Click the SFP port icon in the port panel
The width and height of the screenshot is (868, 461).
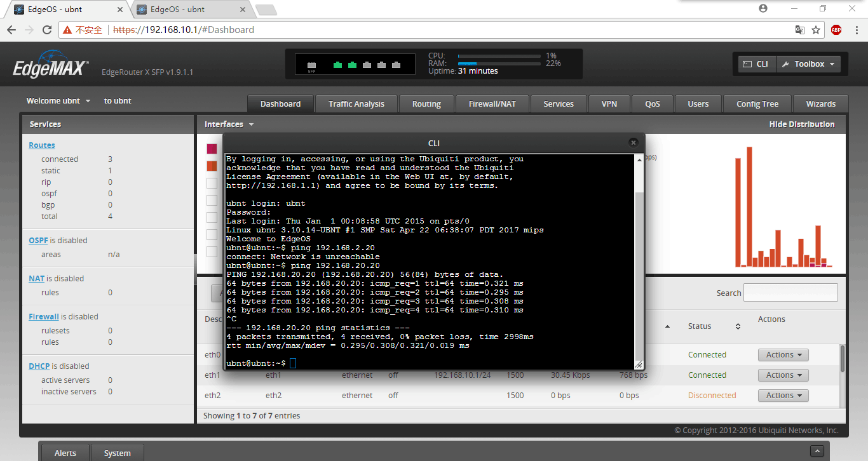pos(311,65)
